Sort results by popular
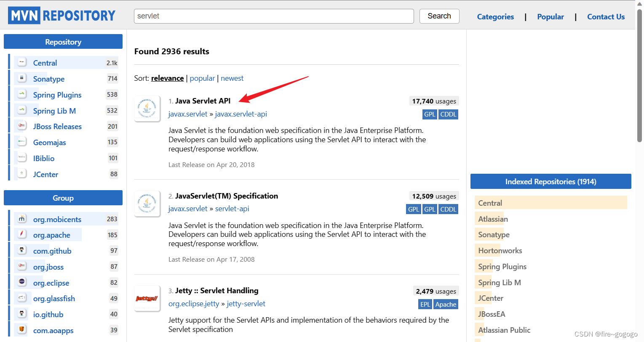The width and height of the screenshot is (644, 342). click(x=202, y=78)
